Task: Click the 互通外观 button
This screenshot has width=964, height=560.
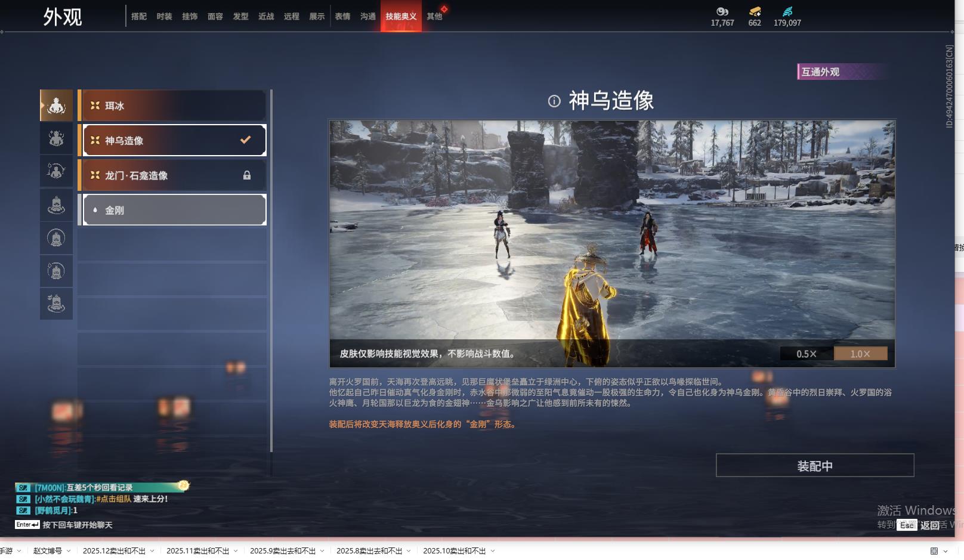Action: pos(843,72)
